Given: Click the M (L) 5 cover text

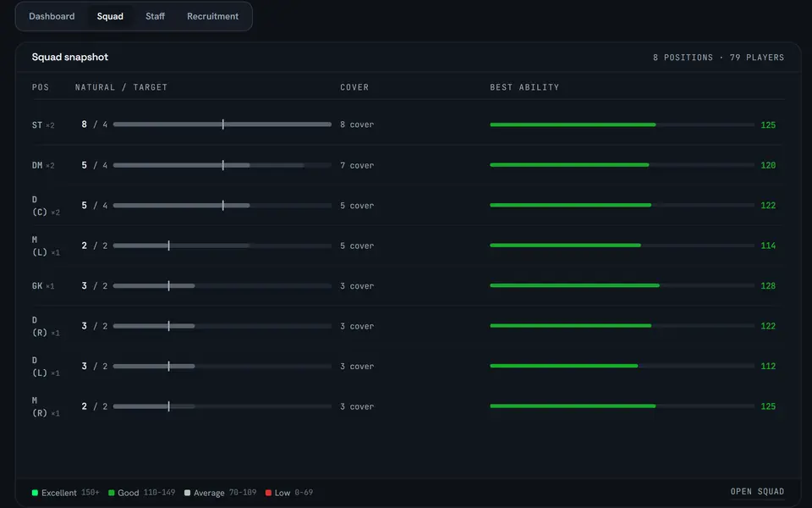Looking at the screenshot, I should pos(357,246).
